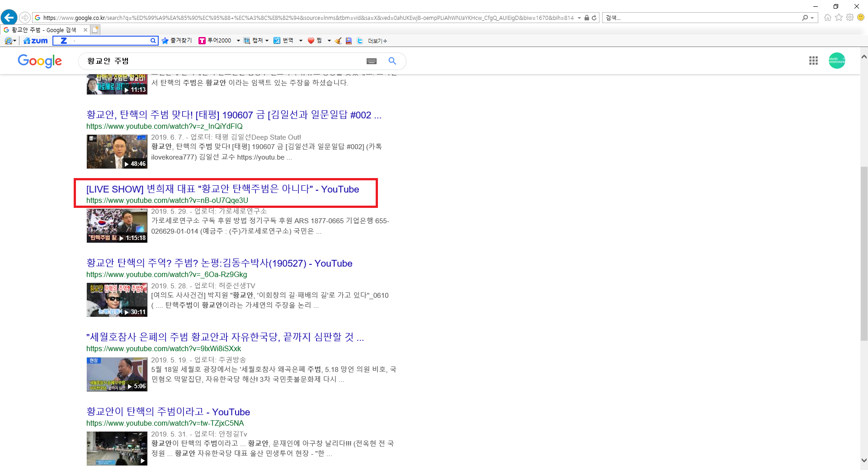
Task: Click the Twitter bird icon in toolbar
Action: 360,41
